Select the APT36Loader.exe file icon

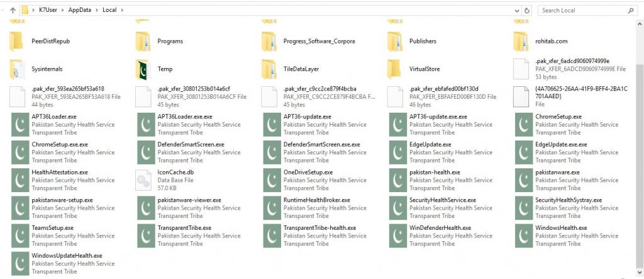tap(21, 125)
